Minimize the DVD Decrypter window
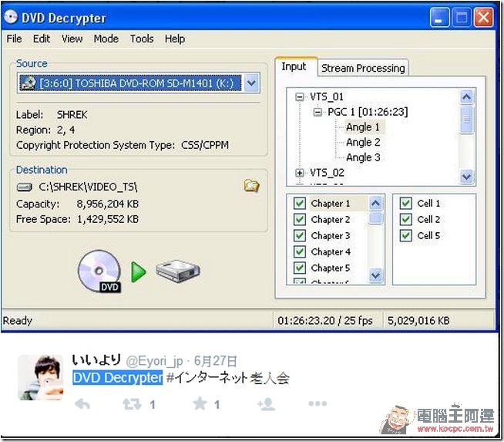Screen dimensions: 504x442 (439, 17)
